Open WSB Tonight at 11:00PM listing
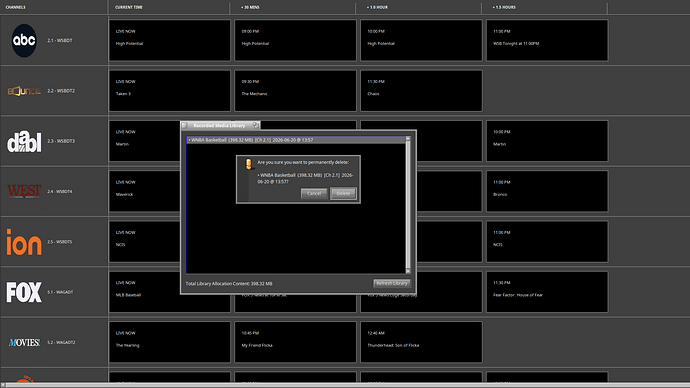The height and width of the screenshot is (388, 690). coord(547,40)
